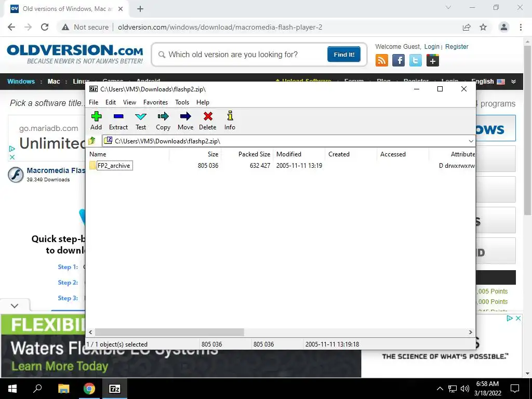This screenshot has height=399, width=532.
Task: Open the Windows Start menu
Action: pos(12,389)
